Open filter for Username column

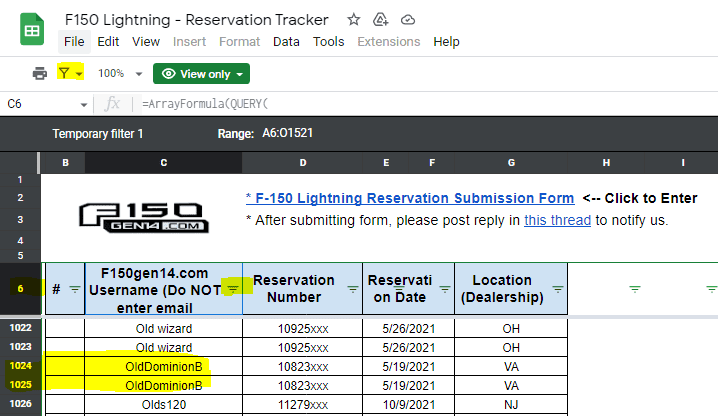tap(232, 288)
